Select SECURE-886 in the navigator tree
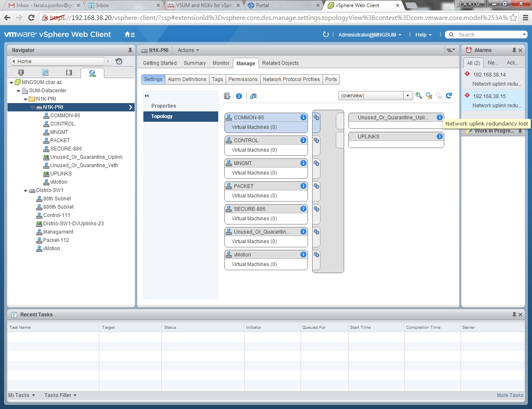 click(x=66, y=149)
